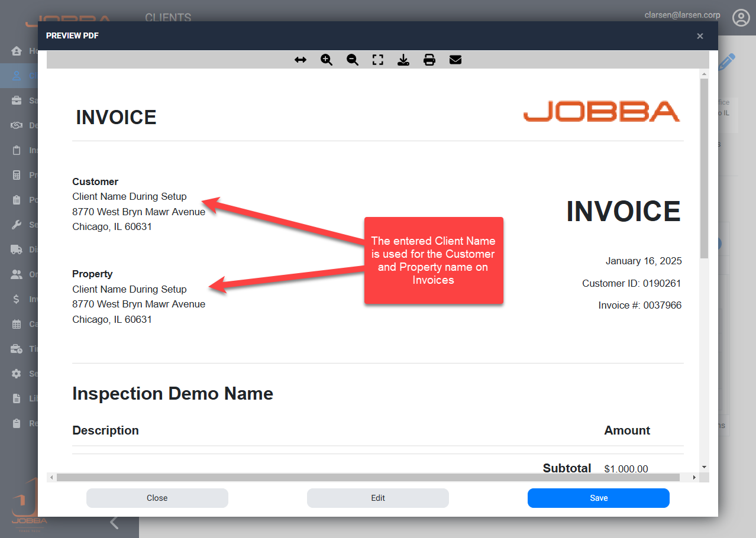Click the blue pencil edit icon
756x538 pixels.
coord(728,62)
